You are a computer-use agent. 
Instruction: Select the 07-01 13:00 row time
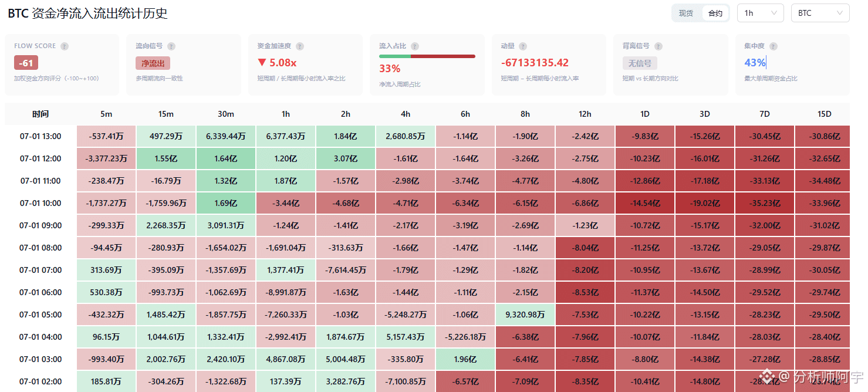40,136
